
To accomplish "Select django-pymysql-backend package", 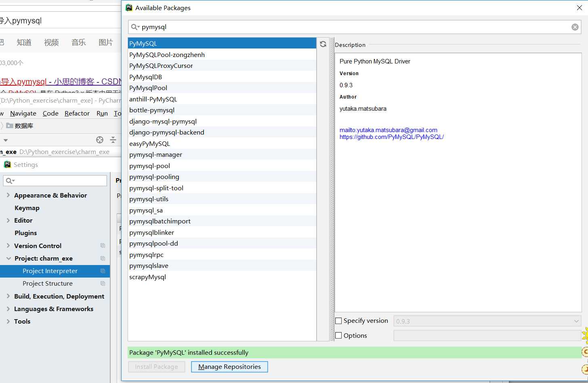I will point(222,132).
